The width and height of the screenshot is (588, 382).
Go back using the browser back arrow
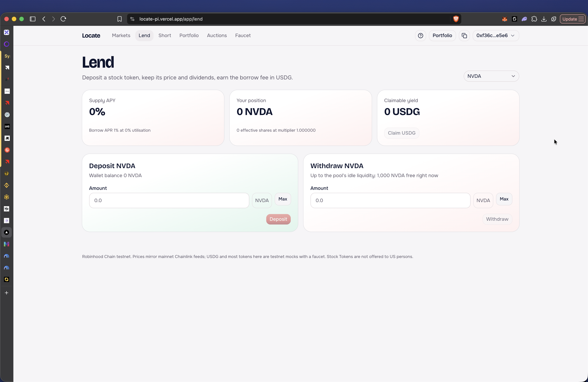pos(44,19)
